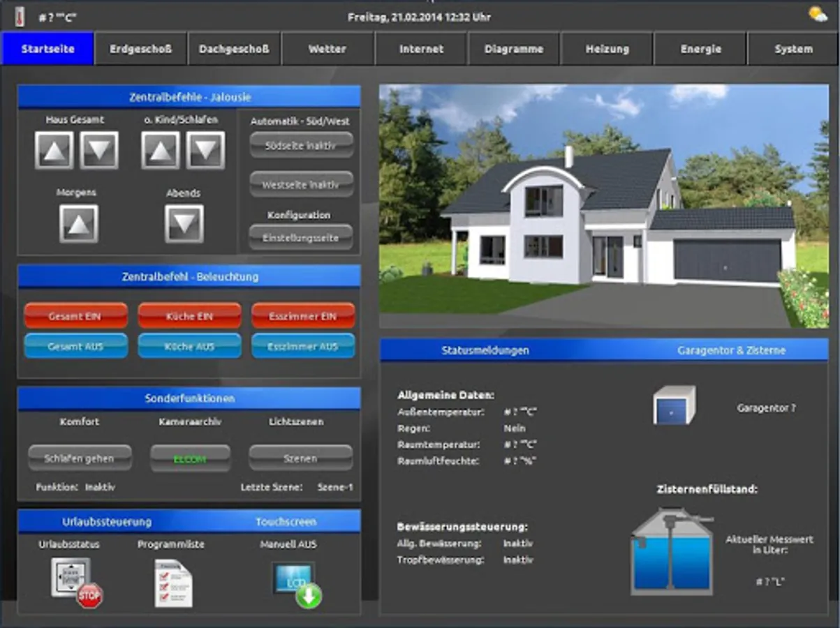Open the Diagramme tab
The width and height of the screenshot is (840, 628).
514,49
